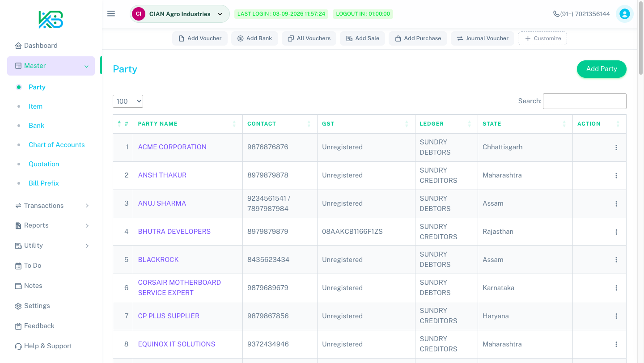Open the BHUTRA DEVELOPERS party link
Viewport: 644px width, 363px height.
(174, 232)
